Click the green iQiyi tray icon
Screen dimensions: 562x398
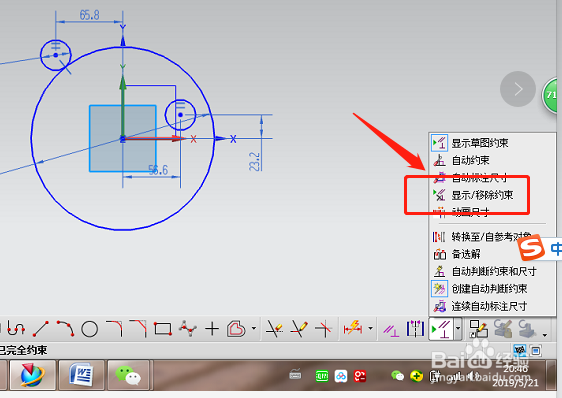pos(322,376)
